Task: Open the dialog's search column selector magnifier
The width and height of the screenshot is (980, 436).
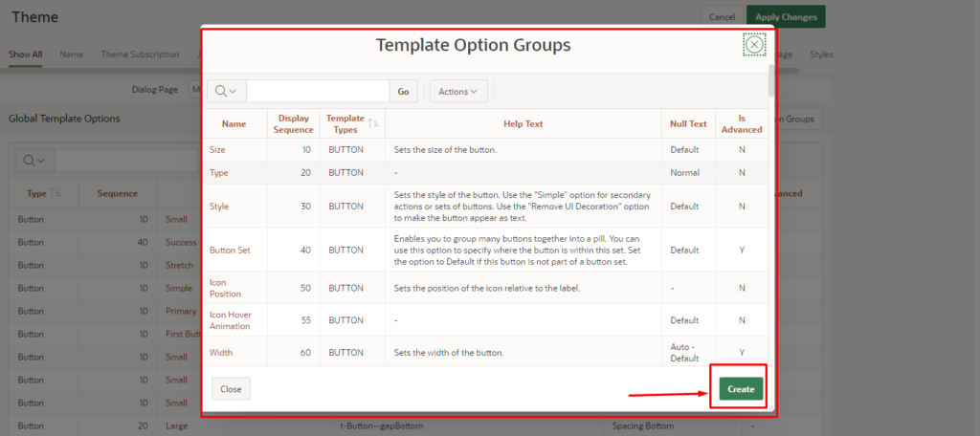Action: [226, 91]
